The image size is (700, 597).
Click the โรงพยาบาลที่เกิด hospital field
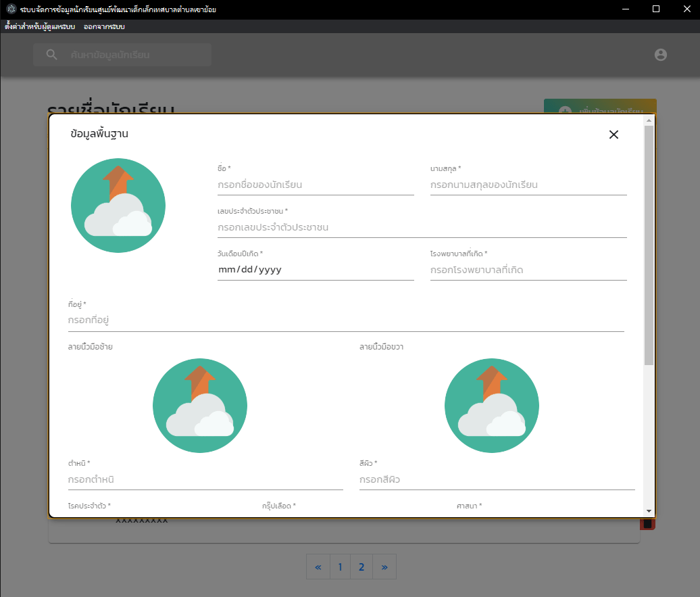pos(528,270)
